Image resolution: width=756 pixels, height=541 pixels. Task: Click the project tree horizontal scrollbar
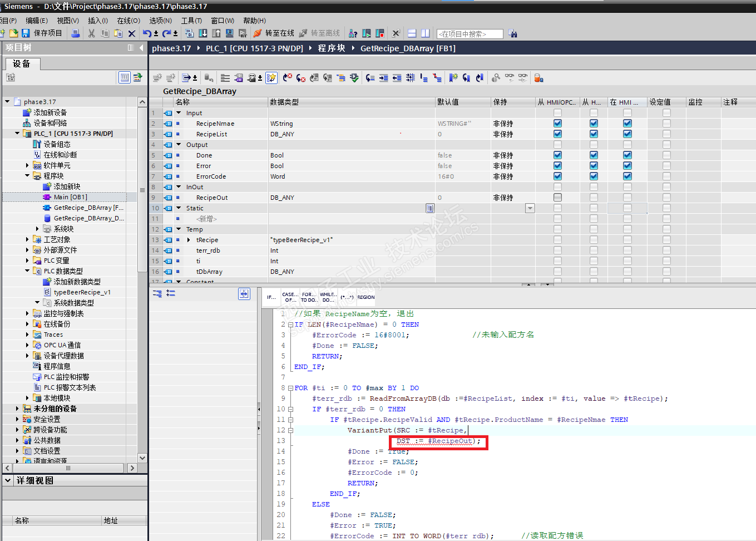pyautogui.click(x=68, y=468)
